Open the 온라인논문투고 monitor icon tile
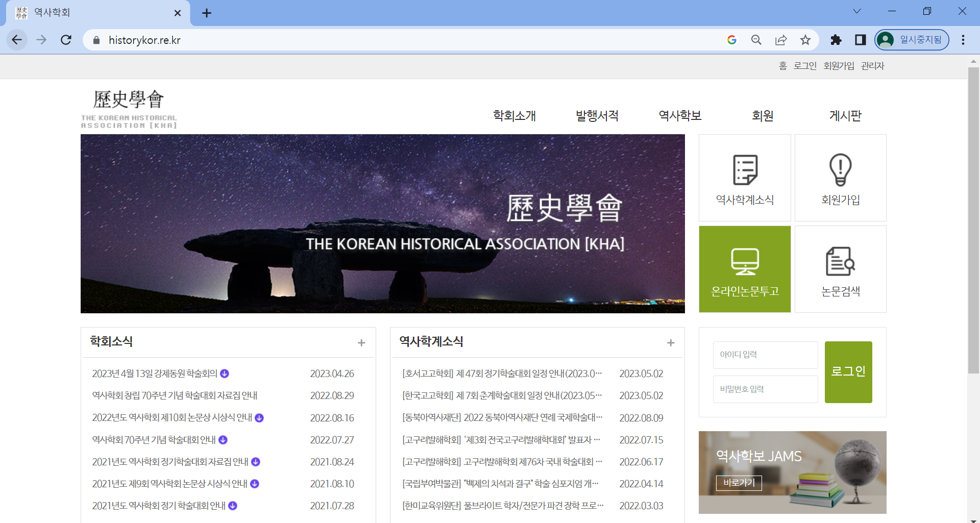The height and width of the screenshot is (523, 980). point(745,269)
